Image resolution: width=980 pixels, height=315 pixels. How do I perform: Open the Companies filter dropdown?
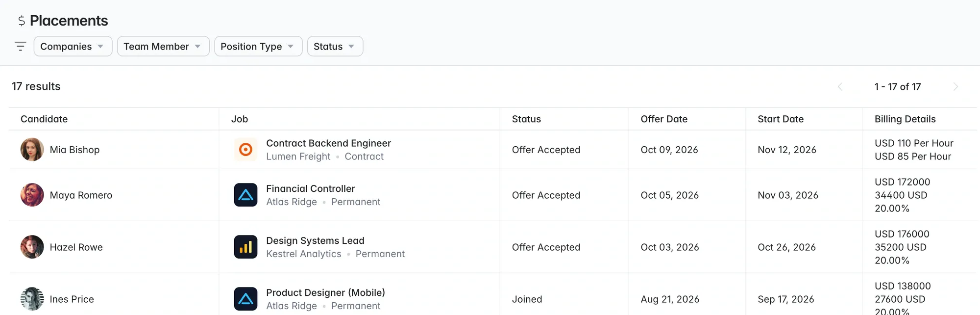(x=73, y=46)
